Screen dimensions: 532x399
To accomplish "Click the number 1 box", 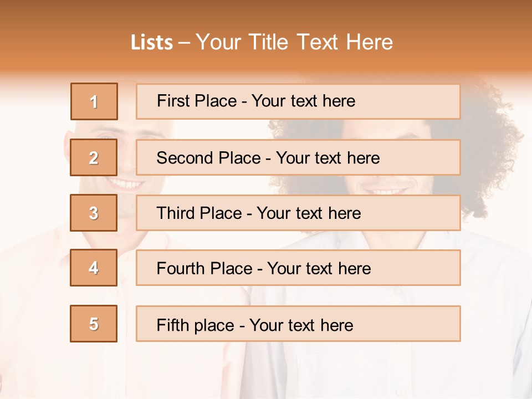I will (x=94, y=101).
